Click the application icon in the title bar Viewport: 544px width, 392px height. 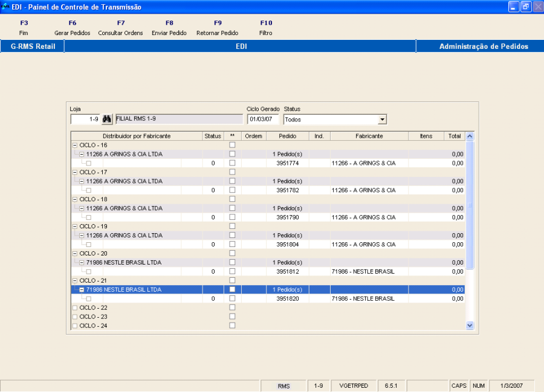(x=5, y=7)
